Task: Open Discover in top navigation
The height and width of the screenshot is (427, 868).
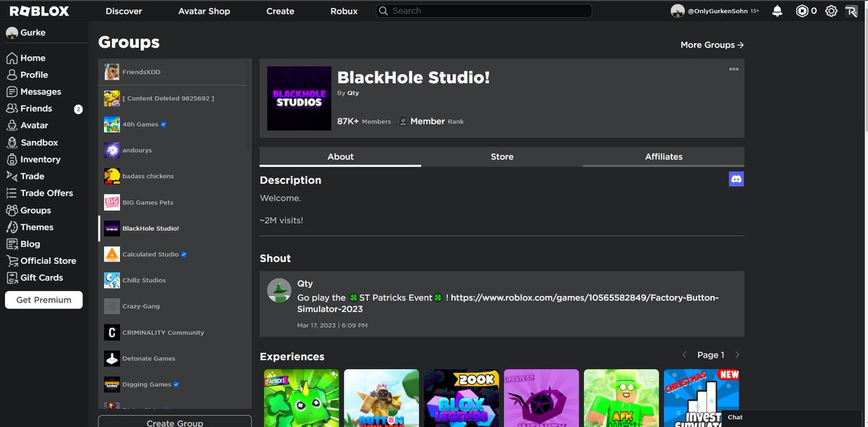Action: [124, 11]
